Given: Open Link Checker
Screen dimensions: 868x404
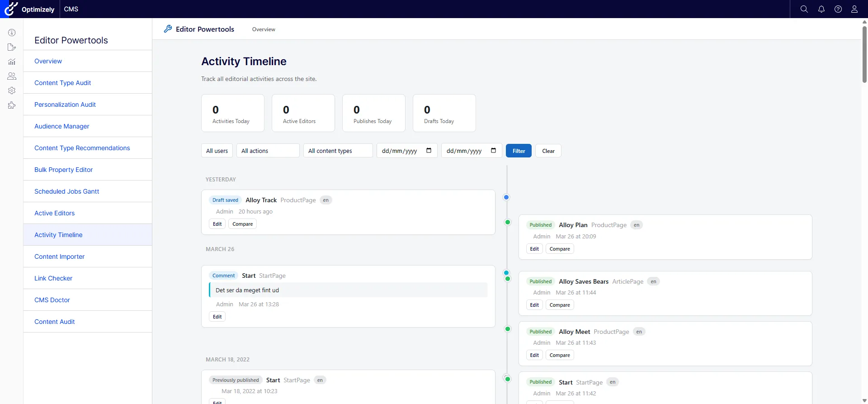Looking at the screenshot, I should (x=88, y=278).
